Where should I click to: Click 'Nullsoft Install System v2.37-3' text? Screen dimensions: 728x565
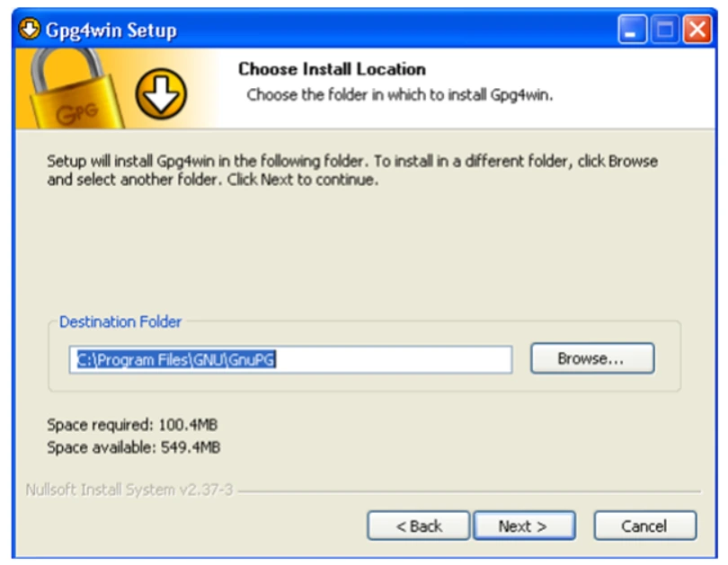click(x=129, y=490)
